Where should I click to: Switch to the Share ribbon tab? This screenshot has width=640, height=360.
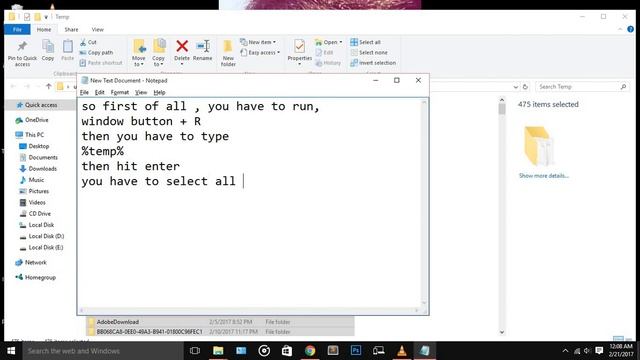(71, 29)
